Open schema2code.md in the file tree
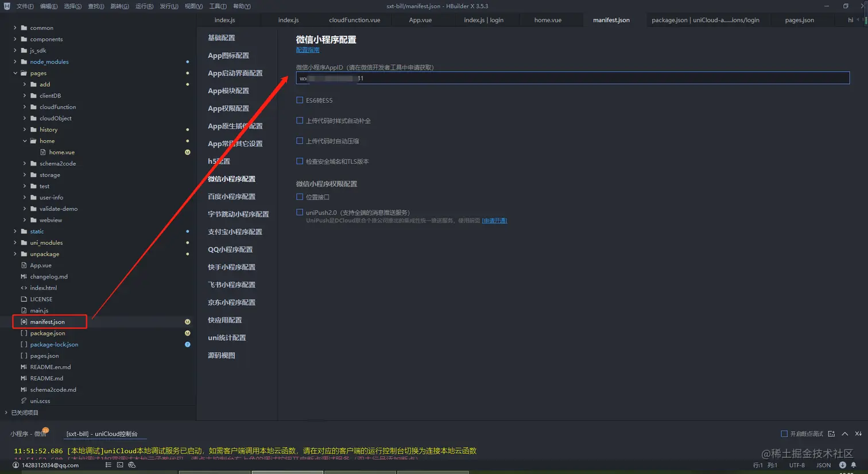 tap(53, 390)
